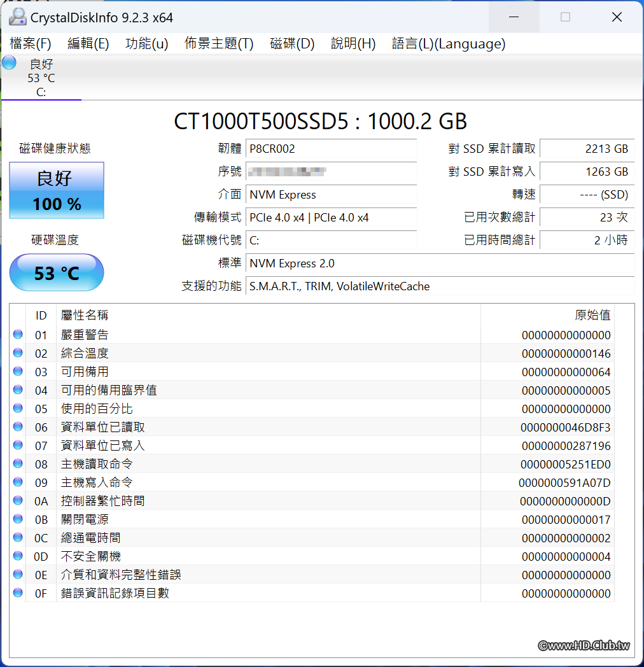The image size is (644, 667).
Task: Click the interface field NVM Express
Action: click(x=332, y=194)
